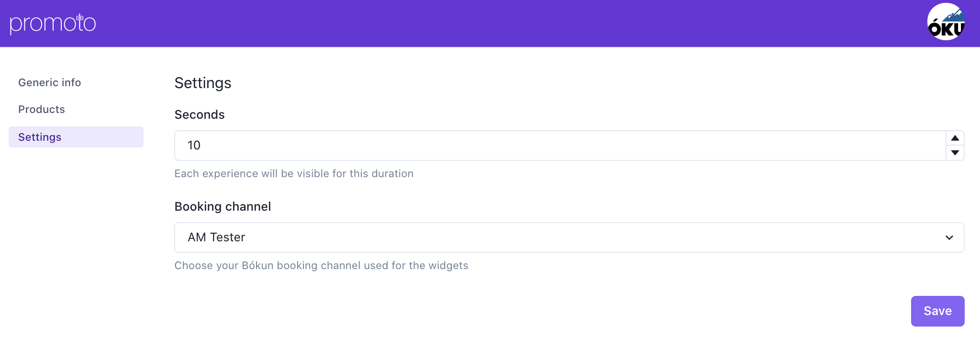Viewport: 980px width, 339px height.
Task: Click the chevron in Booking channel select
Action: [x=949, y=237]
